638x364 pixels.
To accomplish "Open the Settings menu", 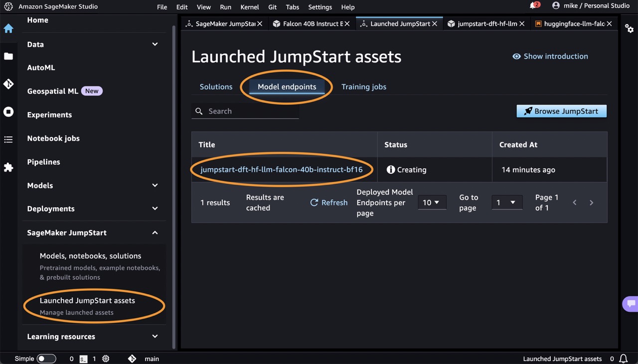I will pos(320,7).
